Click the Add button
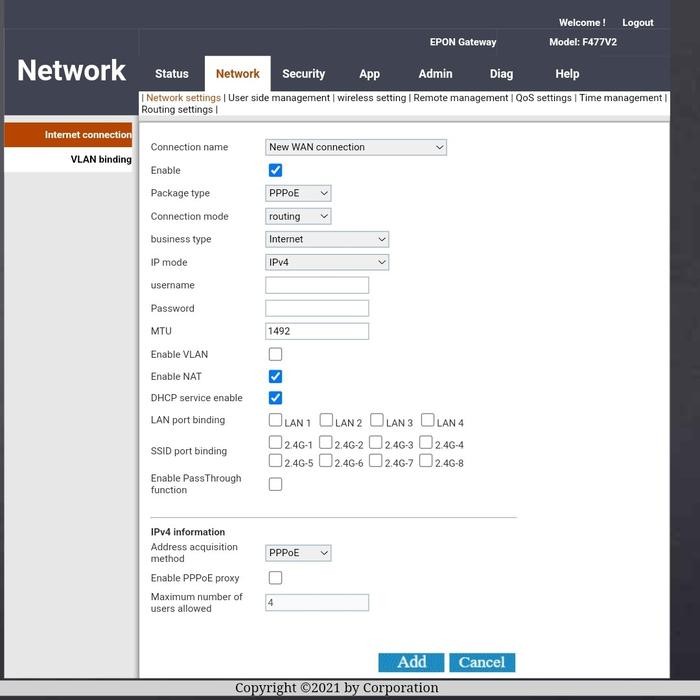 point(411,662)
